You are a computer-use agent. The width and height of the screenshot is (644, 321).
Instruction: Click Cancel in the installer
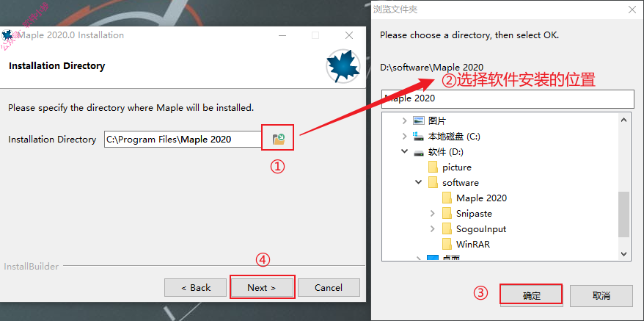(329, 287)
